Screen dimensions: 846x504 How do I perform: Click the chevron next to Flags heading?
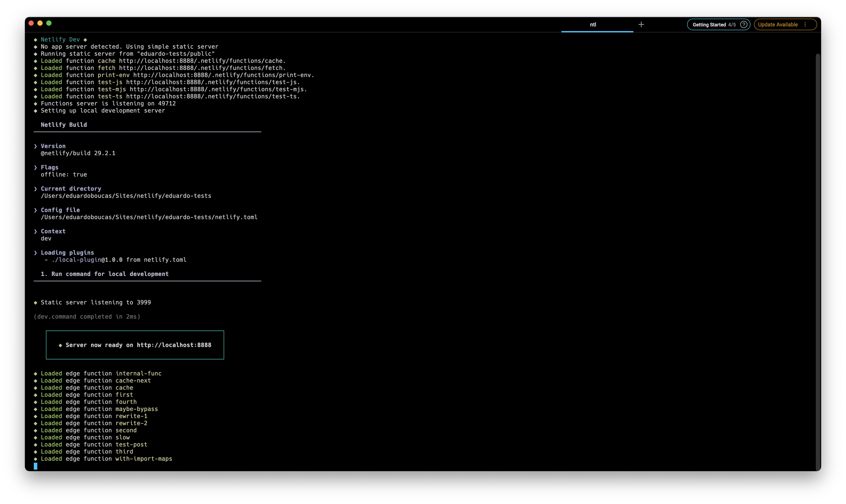[x=35, y=168]
